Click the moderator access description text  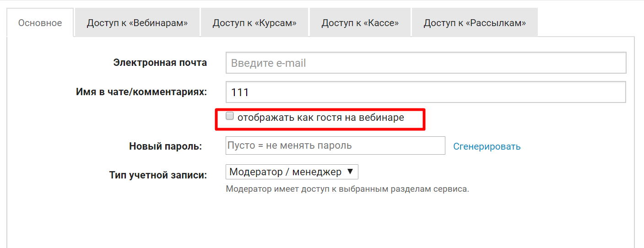347,189
